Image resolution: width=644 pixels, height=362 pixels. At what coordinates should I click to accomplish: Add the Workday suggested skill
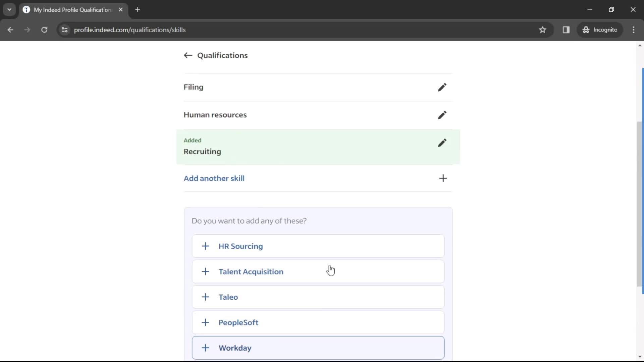[318, 348]
